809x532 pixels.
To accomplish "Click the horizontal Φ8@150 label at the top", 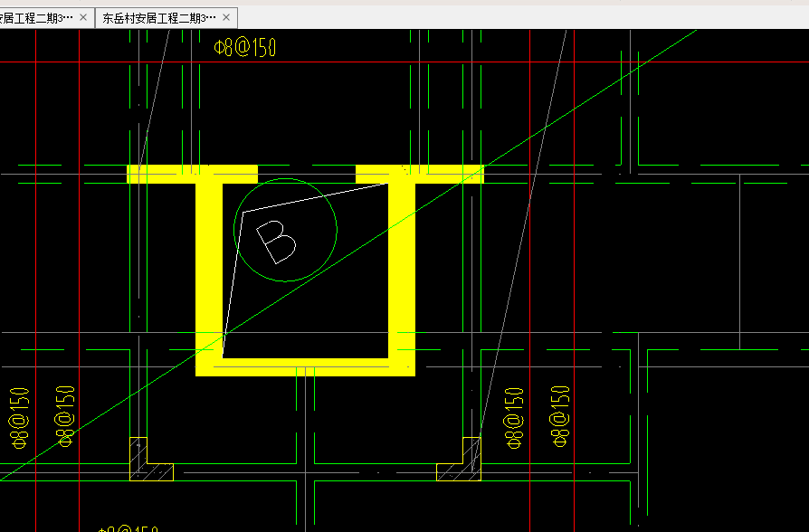I will tap(245, 47).
